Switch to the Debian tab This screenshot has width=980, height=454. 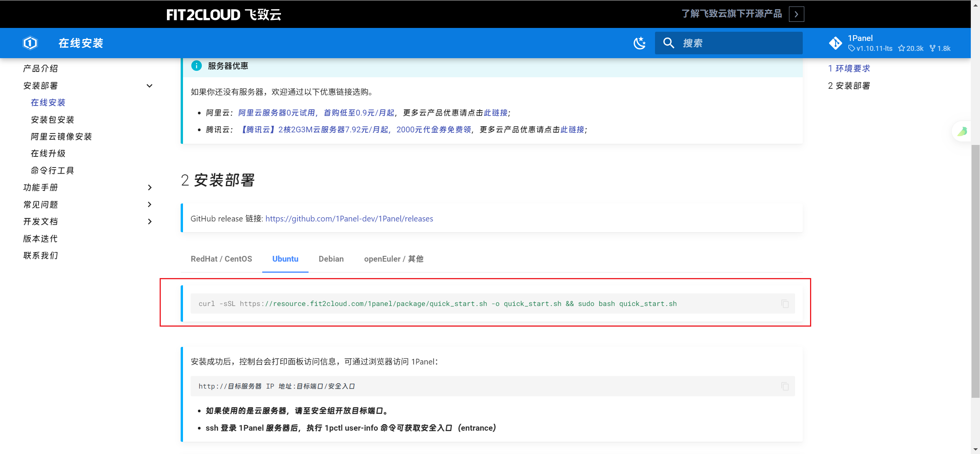pyautogui.click(x=331, y=259)
